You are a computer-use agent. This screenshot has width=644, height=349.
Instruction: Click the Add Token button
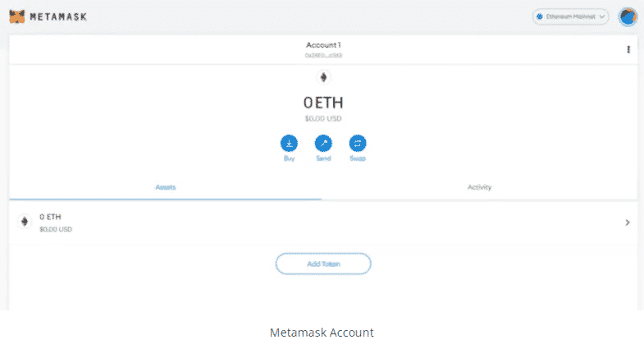[323, 264]
